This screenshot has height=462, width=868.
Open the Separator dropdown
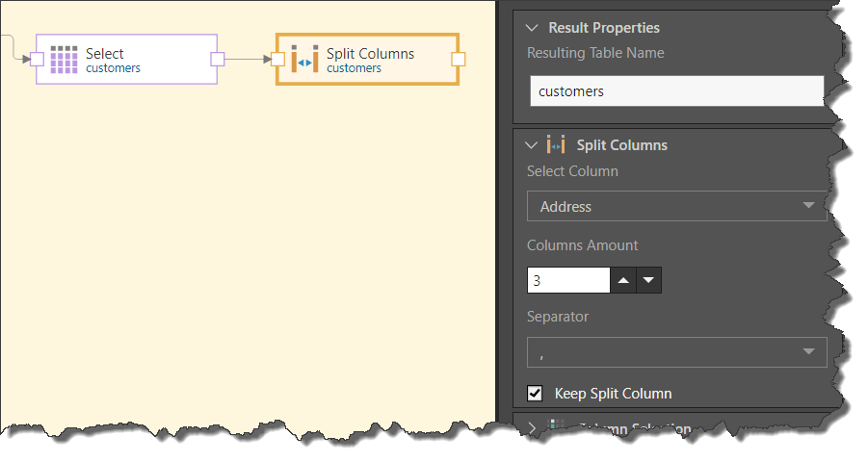pos(676,352)
